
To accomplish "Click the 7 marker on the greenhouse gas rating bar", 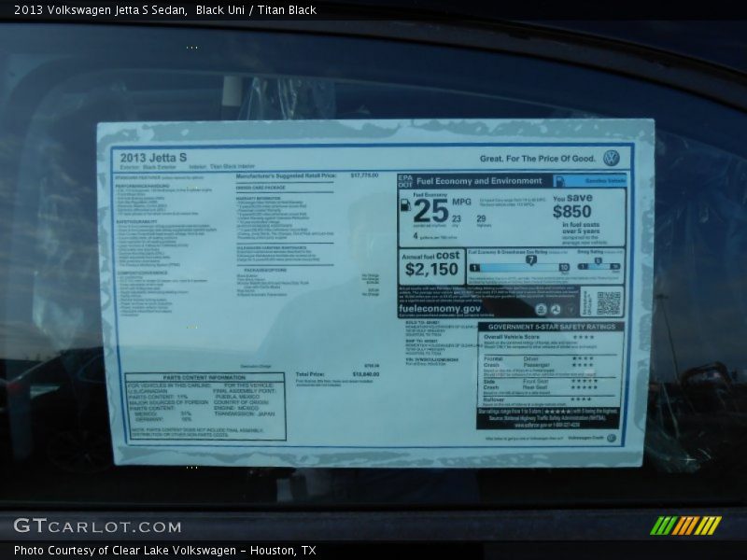I will pyautogui.click(x=530, y=260).
